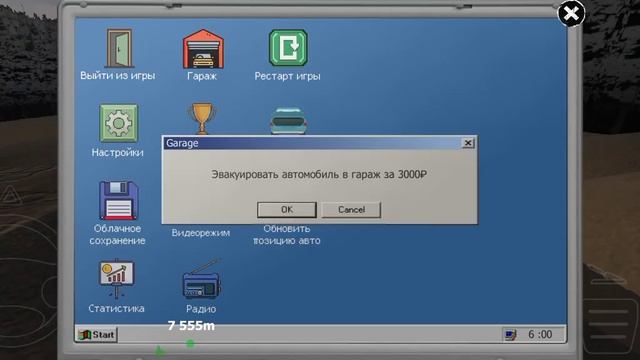Click the Гараж label text
The height and width of the screenshot is (360, 640).
coord(202,76)
